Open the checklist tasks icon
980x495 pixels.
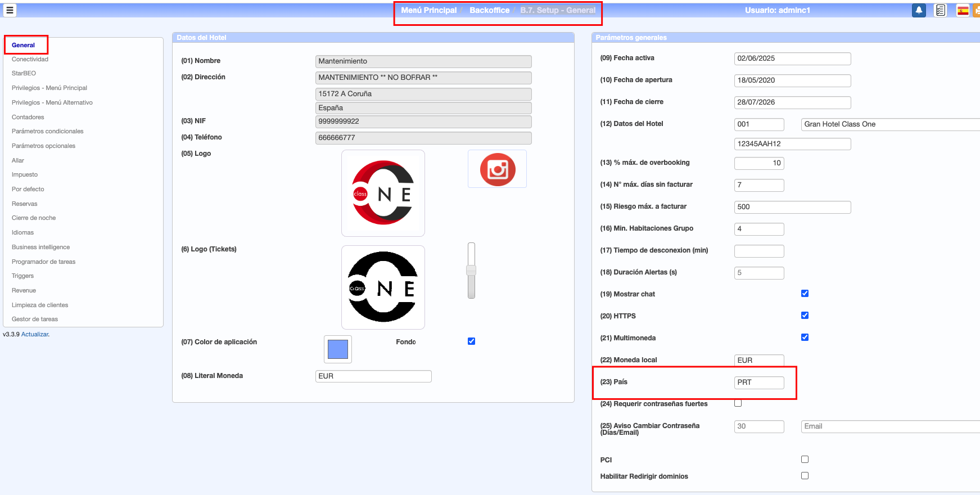pos(941,10)
